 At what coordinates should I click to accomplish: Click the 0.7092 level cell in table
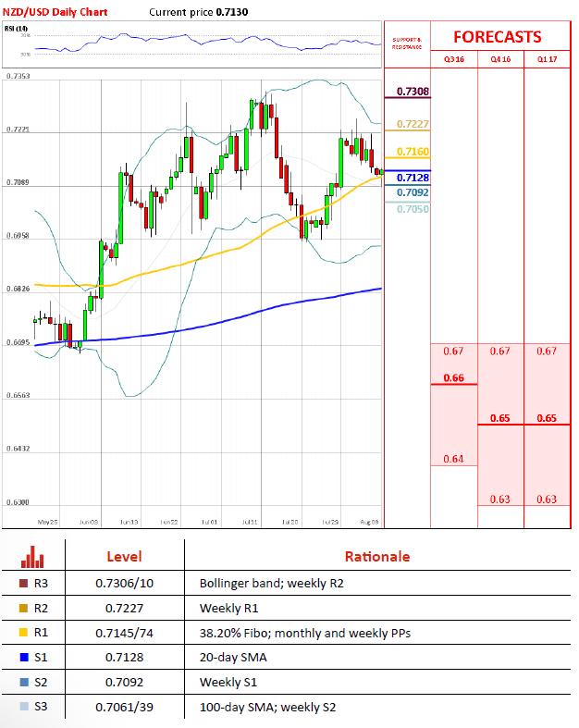point(125,683)
